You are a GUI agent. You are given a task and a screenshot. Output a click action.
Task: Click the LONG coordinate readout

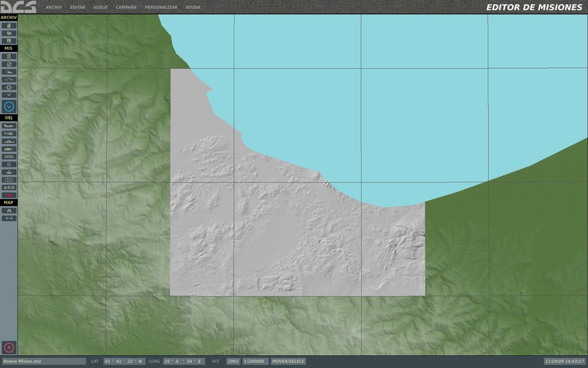coord(183,362)
